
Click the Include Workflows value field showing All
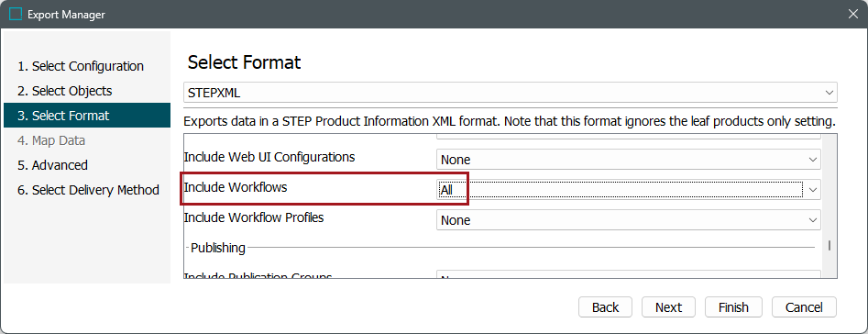click(x=620, y=190)
